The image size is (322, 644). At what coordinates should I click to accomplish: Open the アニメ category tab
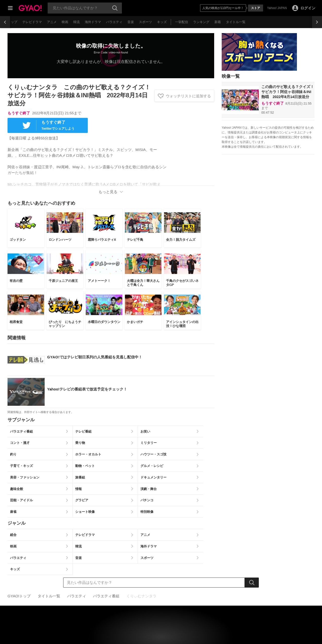pyautogui.click(x=52, y=22)
